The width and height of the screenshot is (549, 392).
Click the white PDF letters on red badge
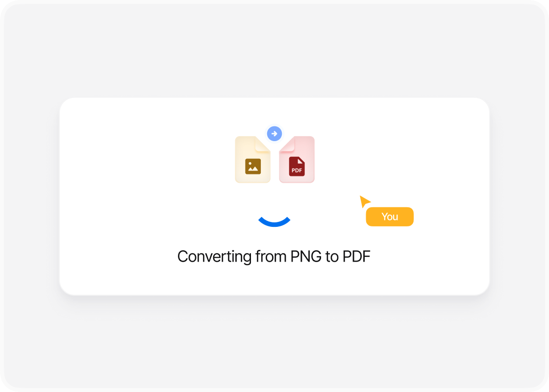[x=297, y=171]
